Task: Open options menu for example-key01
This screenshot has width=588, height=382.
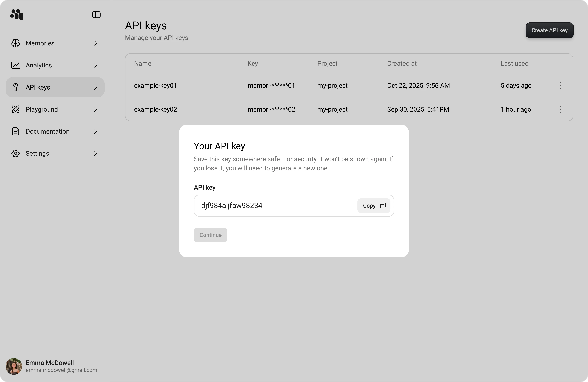Action: [560, 85]
